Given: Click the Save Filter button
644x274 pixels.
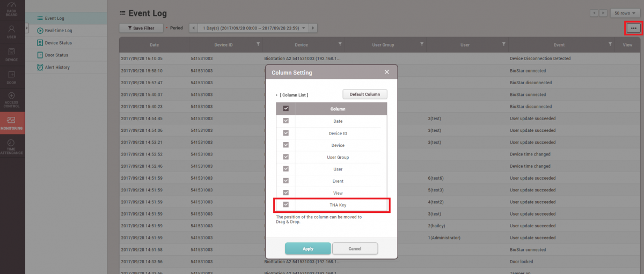Looking at the screenshot, I should tap(141, 28).
